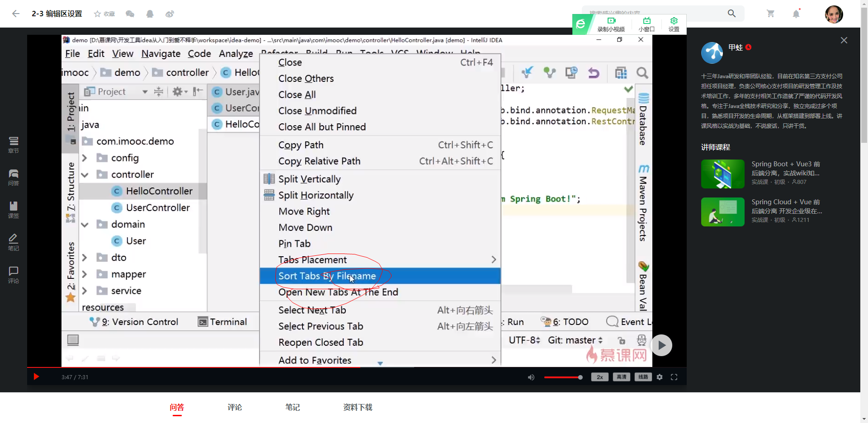
Task: Open instructor 甲蛙 avatar
Action: [712, 53]
